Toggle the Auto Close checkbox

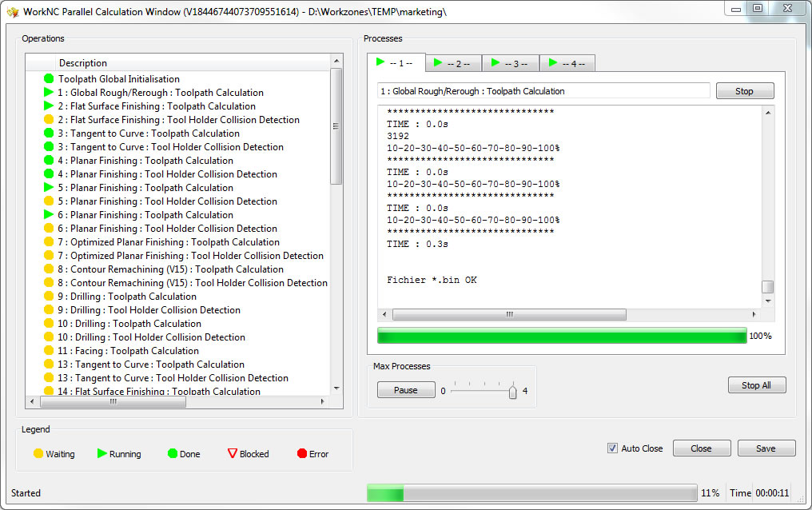[x=613, y=448]
